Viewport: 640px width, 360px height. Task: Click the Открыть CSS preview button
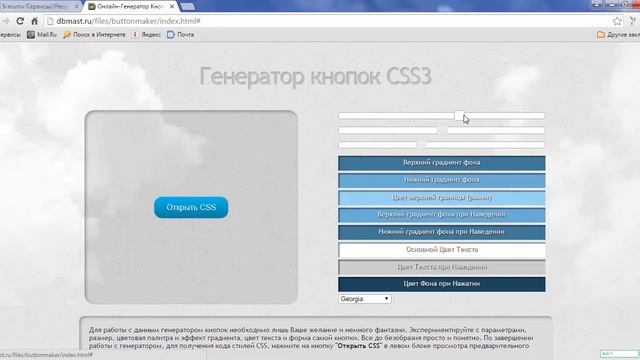[x=191, y=207]
